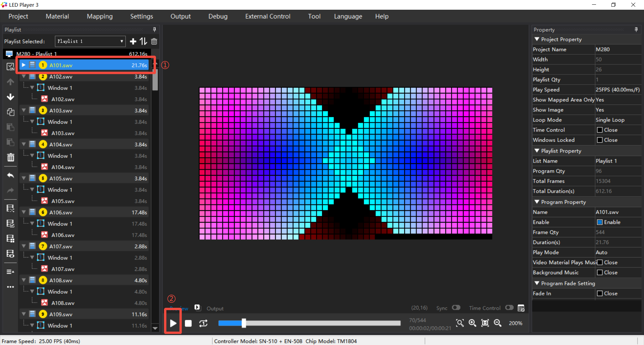Open the Playlist Selected dropdown
The height and width of the screenshot is (345, 644).
coord(90,41)
